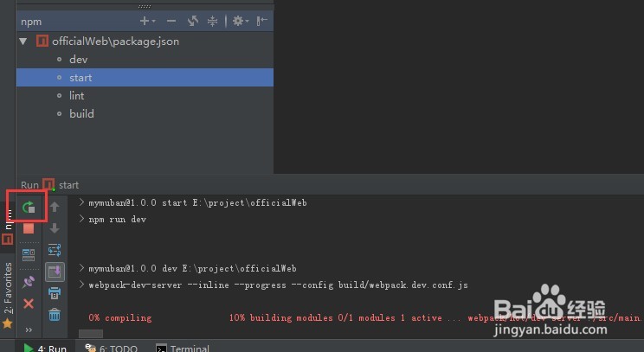Reload npm scripts with the refresh arrows
644x352 pixels.
coord(193,21)
